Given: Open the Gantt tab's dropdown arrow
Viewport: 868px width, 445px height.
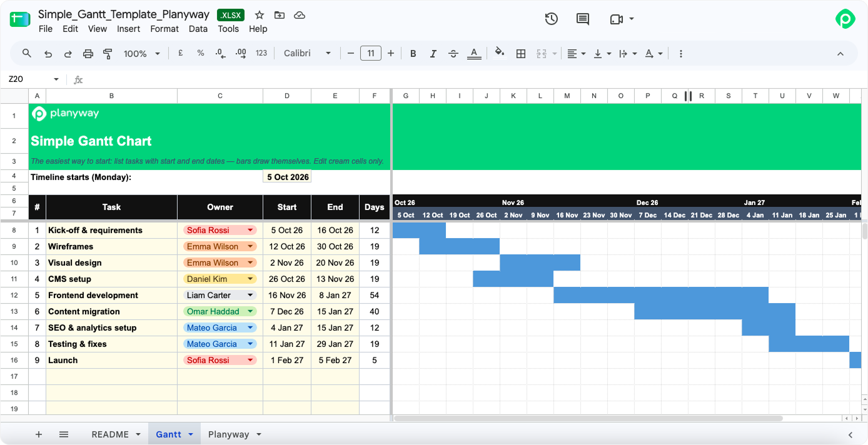Looking at the screenshot, I should (190, 434).
